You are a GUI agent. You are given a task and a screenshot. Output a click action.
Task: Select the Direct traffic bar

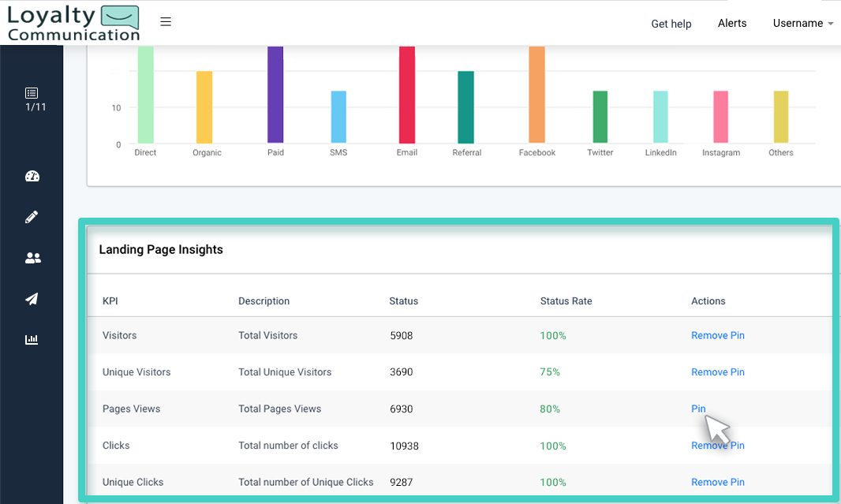click(x=145, y=95)
